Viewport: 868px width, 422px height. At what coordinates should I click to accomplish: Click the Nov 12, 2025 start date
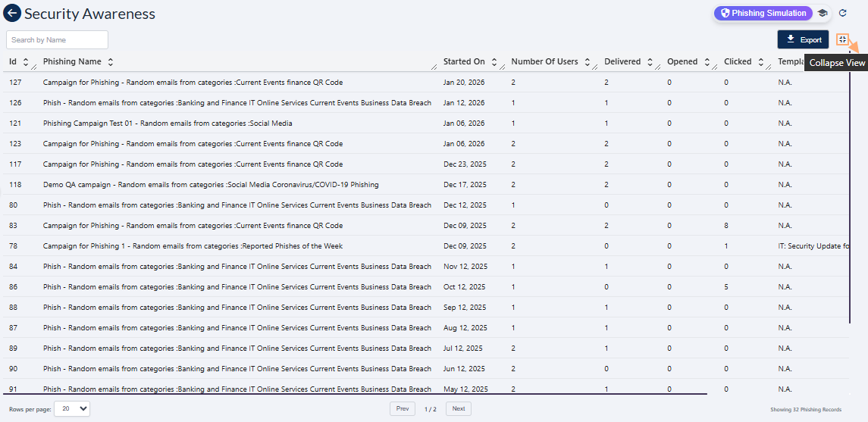click(465, 267)
